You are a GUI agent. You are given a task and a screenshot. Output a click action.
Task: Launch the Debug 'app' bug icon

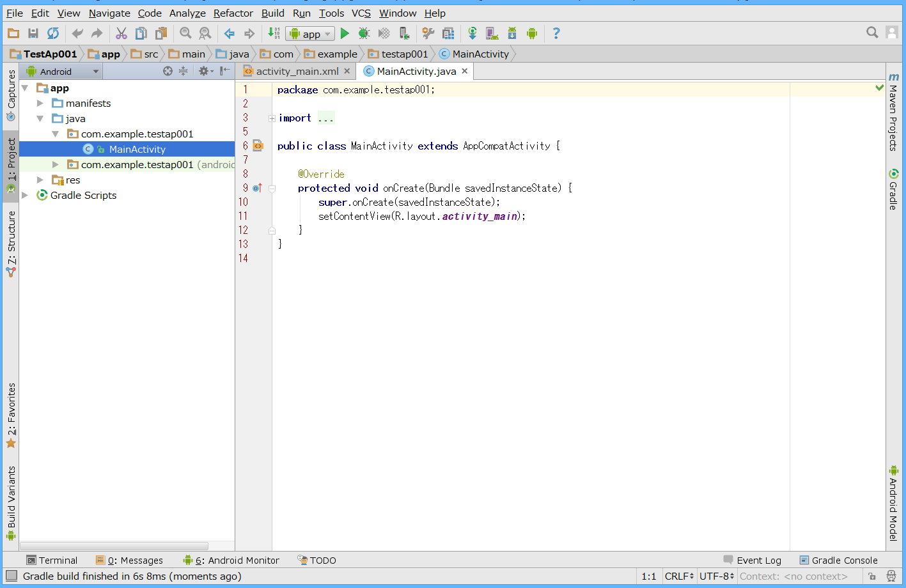pyautogui.click(x=363, y=33)
